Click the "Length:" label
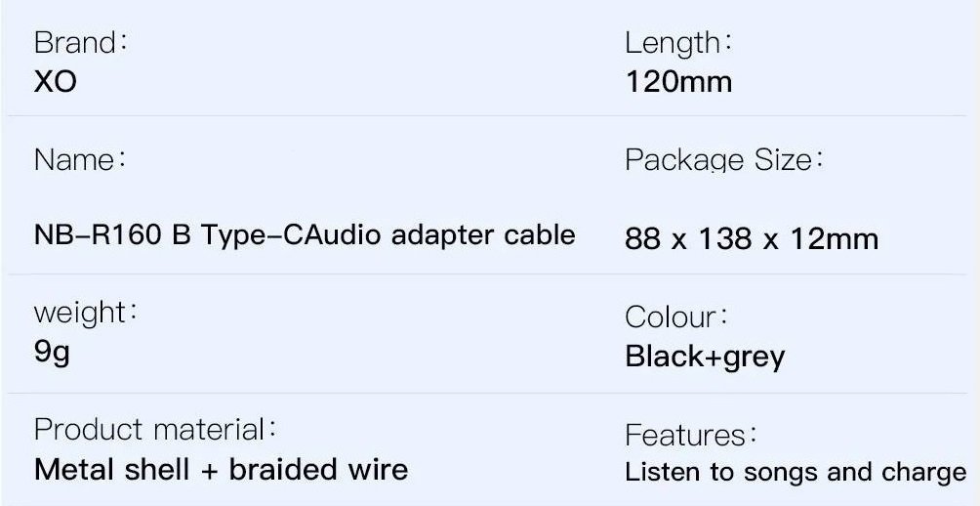Image resolution: width=980 pixels, height=506 pixels. (678, 43)
